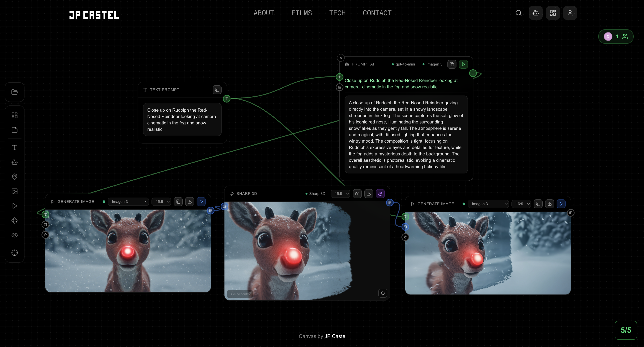Screen dimensions: 644x347
Task: Download the Sharp 3D output image
Action: click(368, 194)
